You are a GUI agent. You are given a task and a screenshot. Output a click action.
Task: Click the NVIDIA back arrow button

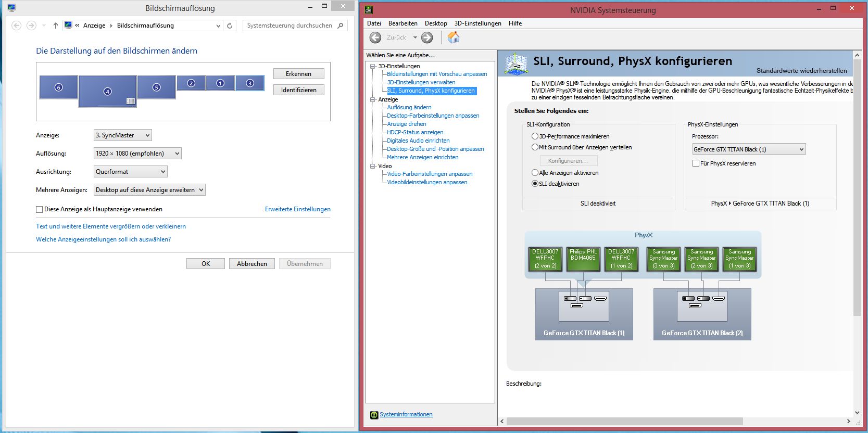click(x=375, y=37)
